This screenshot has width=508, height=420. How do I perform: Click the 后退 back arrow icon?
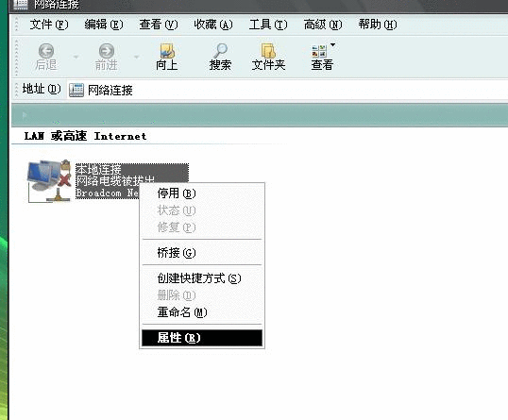point(46,51)
